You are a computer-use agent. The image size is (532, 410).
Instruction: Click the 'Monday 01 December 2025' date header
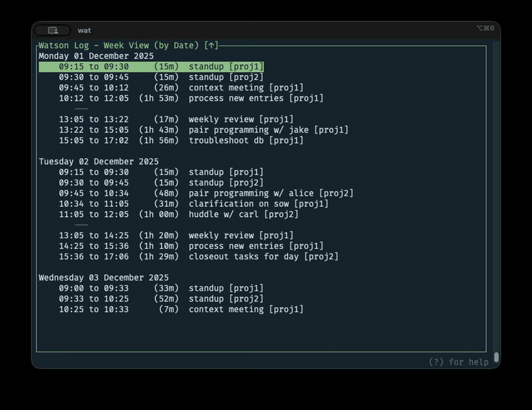point(96,56)
